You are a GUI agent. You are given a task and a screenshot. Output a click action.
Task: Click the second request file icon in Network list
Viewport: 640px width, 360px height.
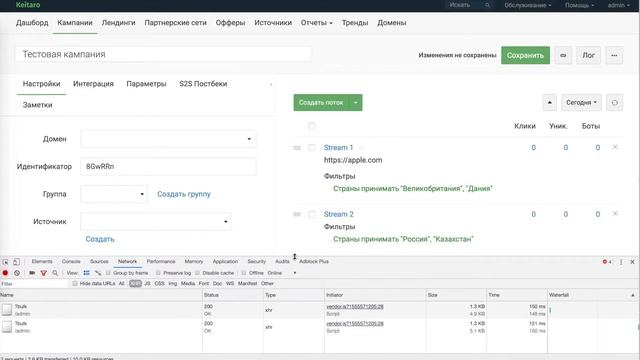click(x=7, y=327)
